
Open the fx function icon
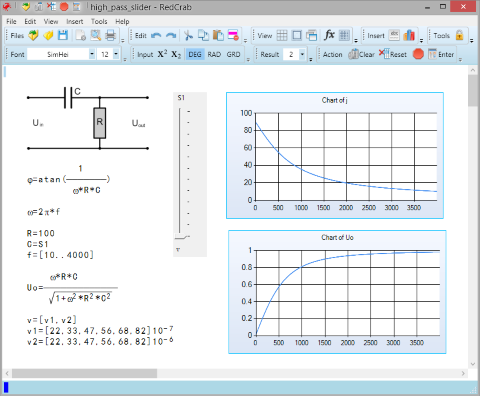tap(329, 35)
